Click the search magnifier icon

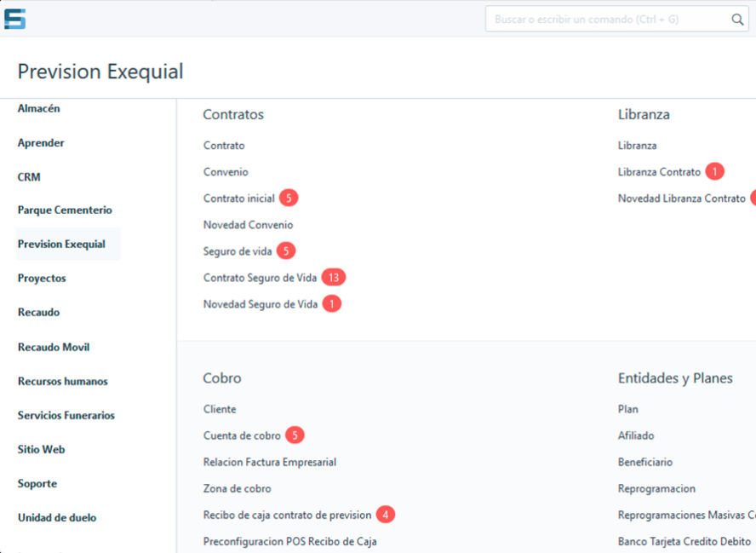point(737,20)
